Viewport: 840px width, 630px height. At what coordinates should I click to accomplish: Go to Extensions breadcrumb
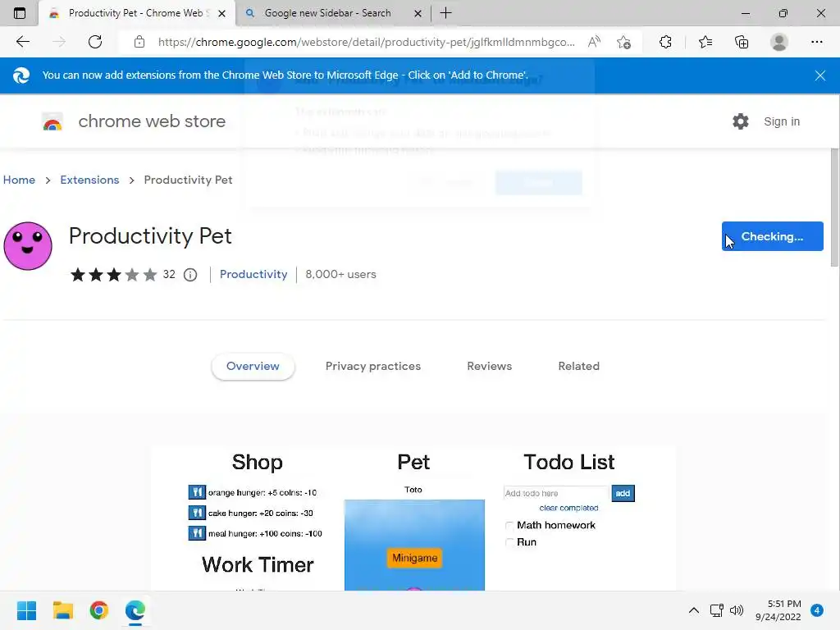[89, 180]
